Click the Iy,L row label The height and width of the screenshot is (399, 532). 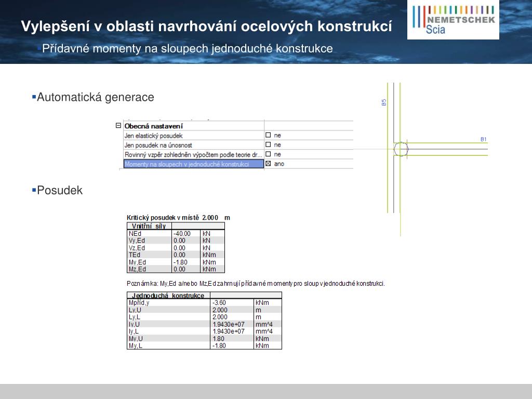tap(134, 331)
